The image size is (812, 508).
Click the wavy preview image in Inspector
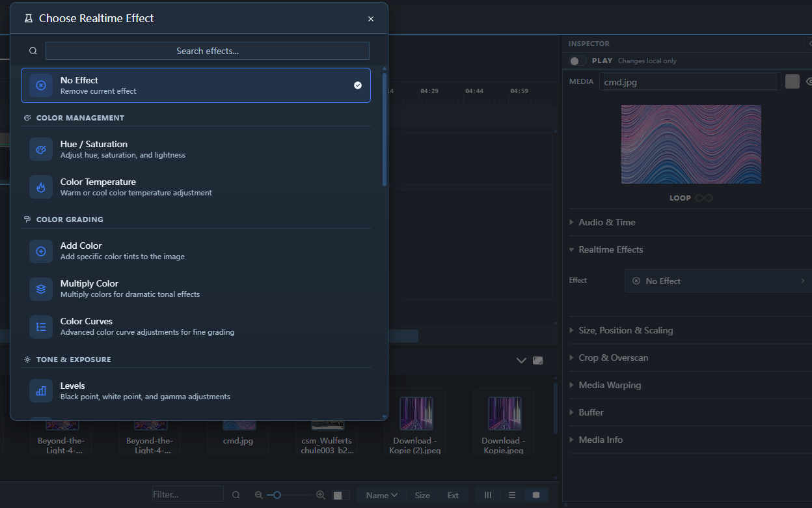[x=691, y=144]
